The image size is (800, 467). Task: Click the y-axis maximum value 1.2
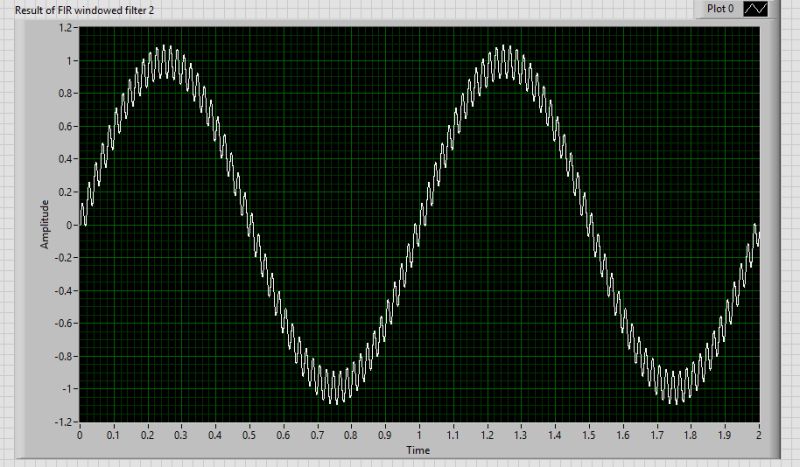pyautogui.click(x=65, y=28)
